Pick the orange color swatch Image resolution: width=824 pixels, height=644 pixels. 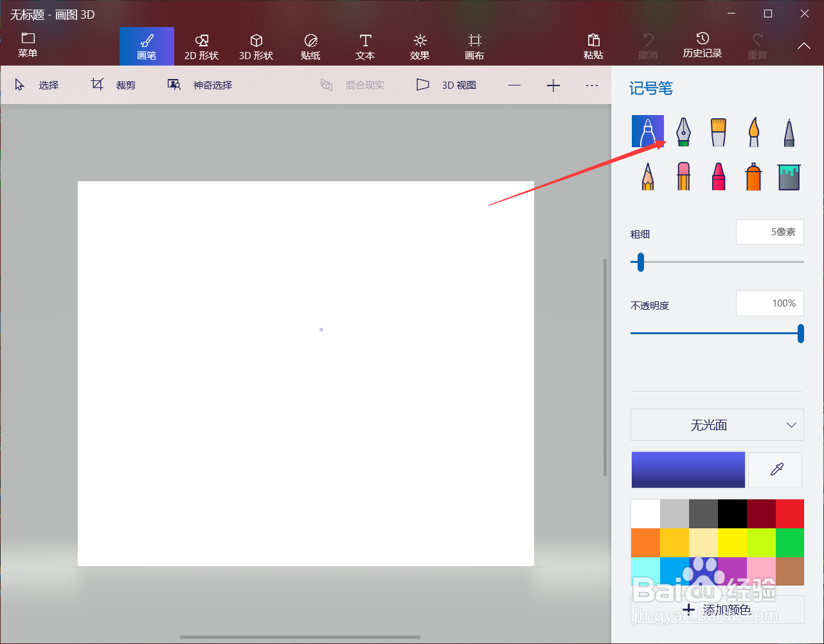pos(645,542)
